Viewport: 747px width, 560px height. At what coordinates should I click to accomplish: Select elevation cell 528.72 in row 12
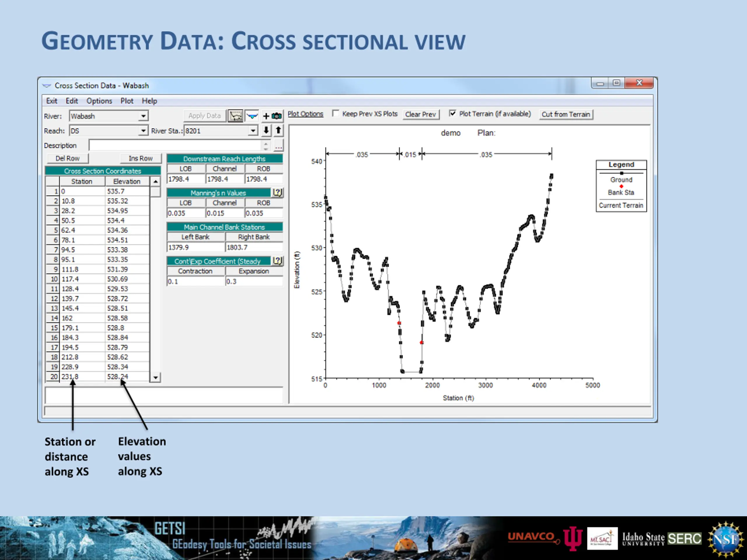[x=127, y=299]
